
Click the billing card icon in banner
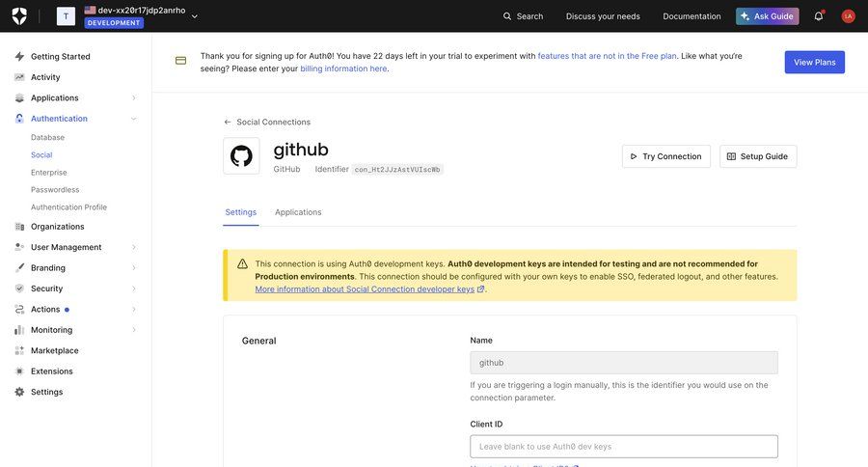click(180, 61)
